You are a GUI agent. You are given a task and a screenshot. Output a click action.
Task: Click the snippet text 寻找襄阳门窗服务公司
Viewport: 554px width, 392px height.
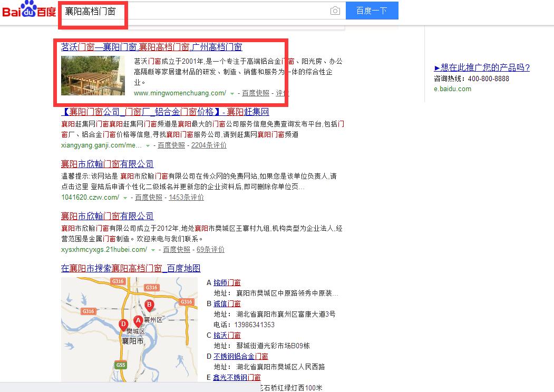(187, 135)
